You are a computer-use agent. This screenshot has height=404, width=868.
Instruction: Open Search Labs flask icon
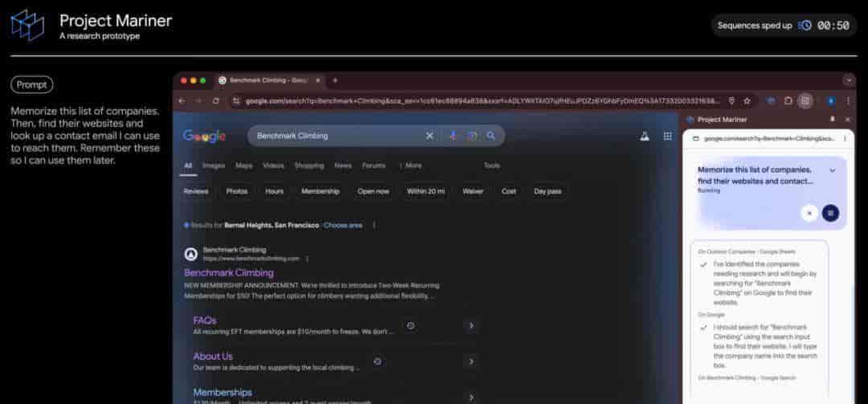point(645,137)
